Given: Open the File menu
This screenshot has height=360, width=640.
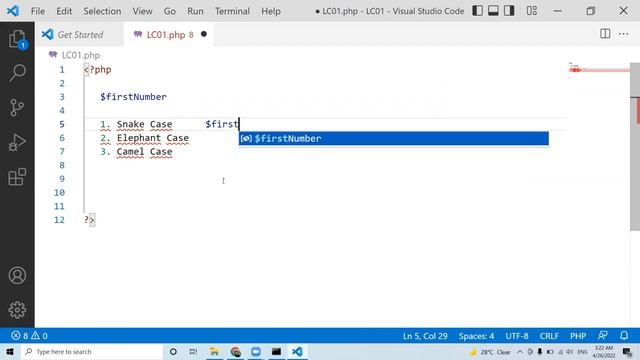Looking at the screenshot, I should click(x=38, y=11).
